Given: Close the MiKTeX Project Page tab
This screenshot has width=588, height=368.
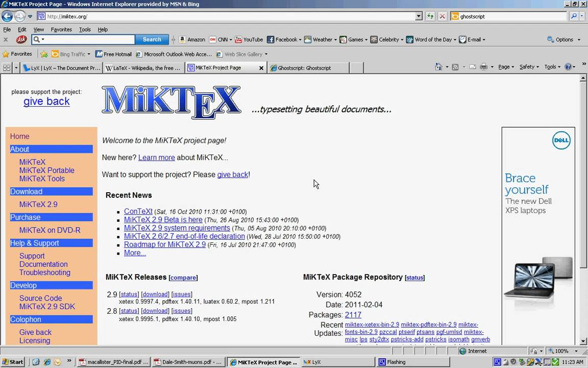Looking at the screenshot, I should [x=261, y=68].
